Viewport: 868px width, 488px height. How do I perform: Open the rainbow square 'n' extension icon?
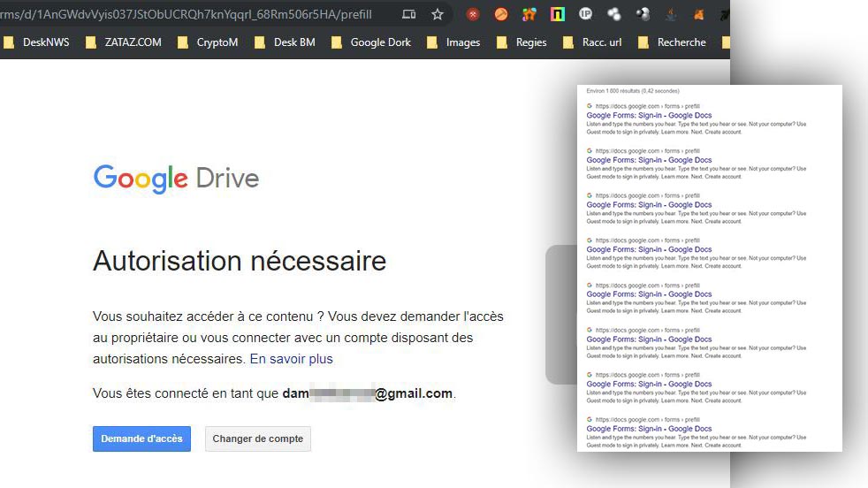pos(558,14)
